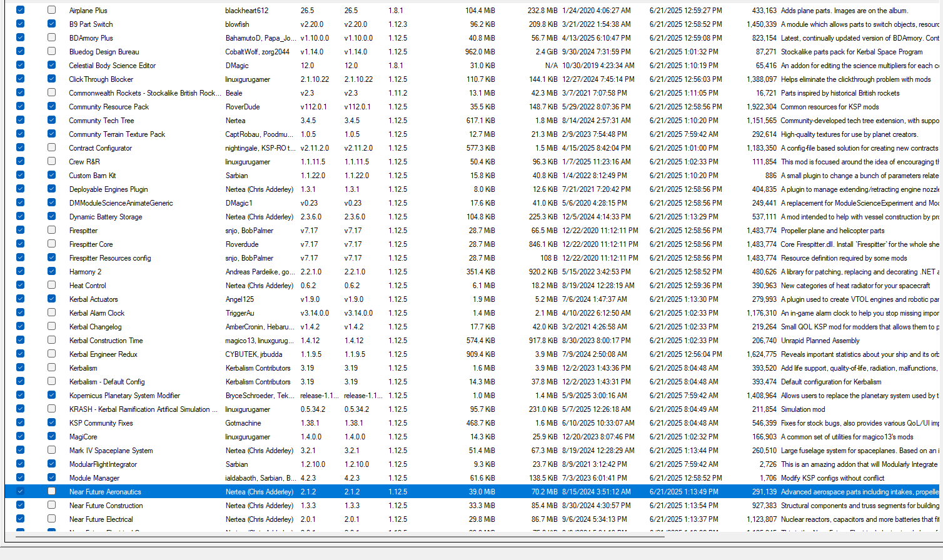Screen dimensions: 943x560
Task: Select the Celestial Body Science Editor mod name
Action: pos(112,66)
